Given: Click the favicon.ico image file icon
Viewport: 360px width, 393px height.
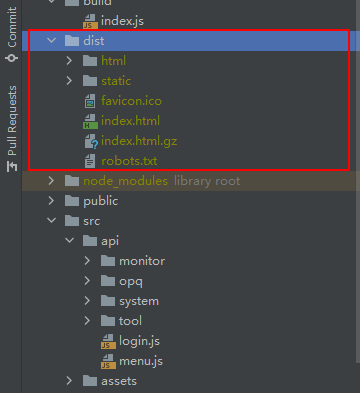Looking at the screenshot, I should point(90,101).
